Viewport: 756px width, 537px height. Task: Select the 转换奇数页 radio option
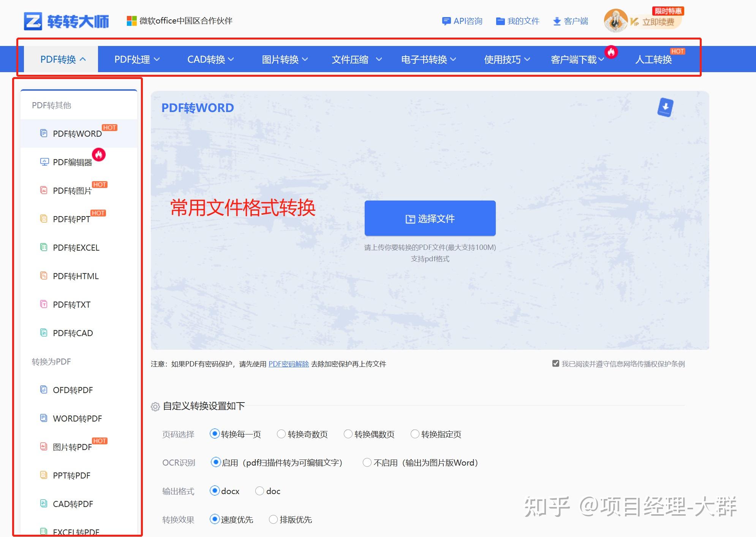pos(281,434)
